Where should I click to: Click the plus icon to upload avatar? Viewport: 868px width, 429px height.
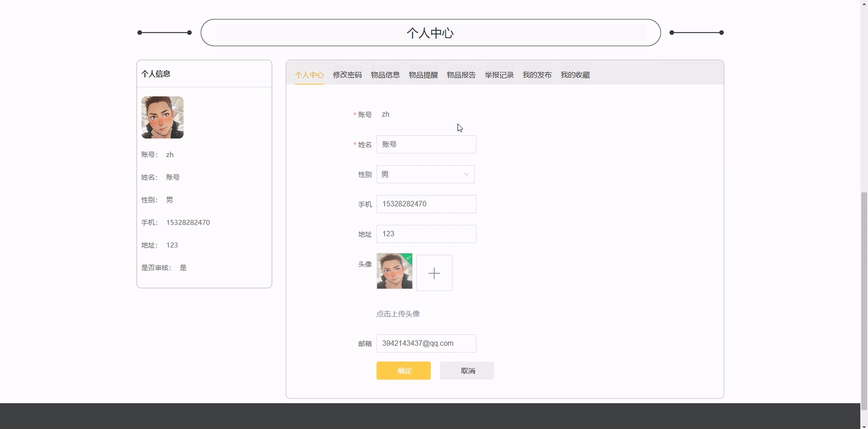click(434, 273)
